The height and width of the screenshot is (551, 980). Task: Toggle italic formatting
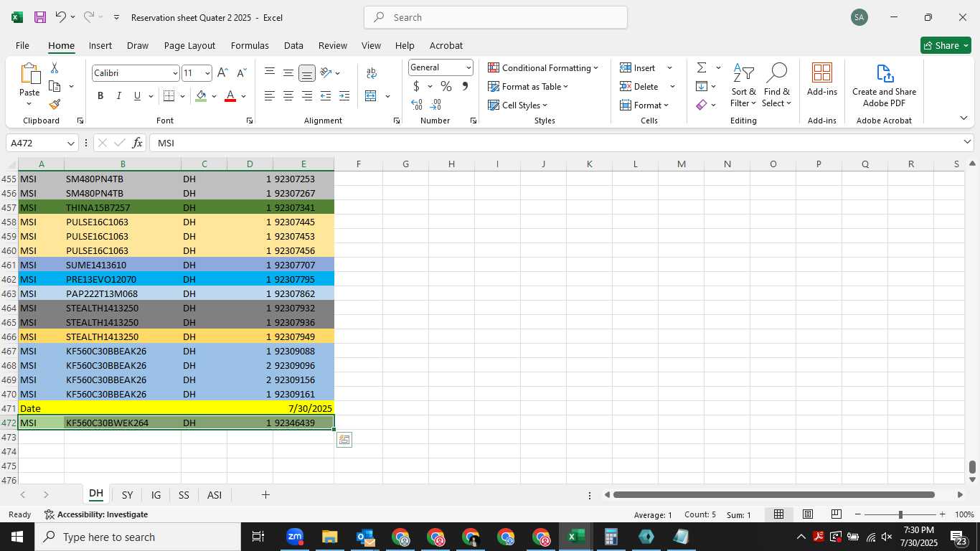click(118, 96)
